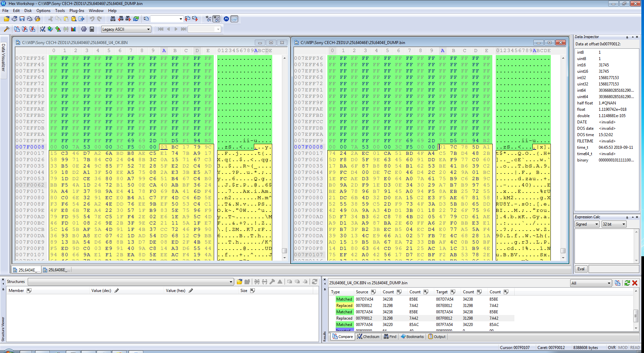Toggle Intel little-endian byte order
The height and width of the screenshot is (353, 644).
(234, 19)
